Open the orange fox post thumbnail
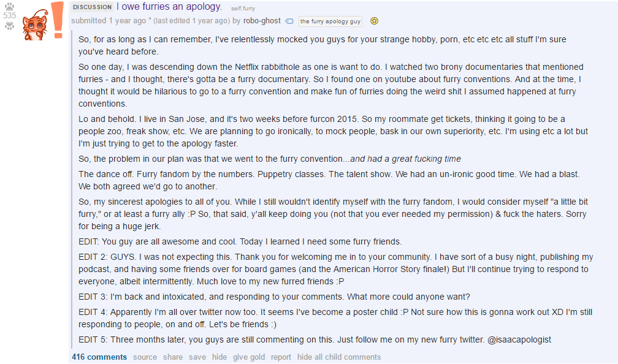This screenshot has height=364, width=618. [43, 20]
